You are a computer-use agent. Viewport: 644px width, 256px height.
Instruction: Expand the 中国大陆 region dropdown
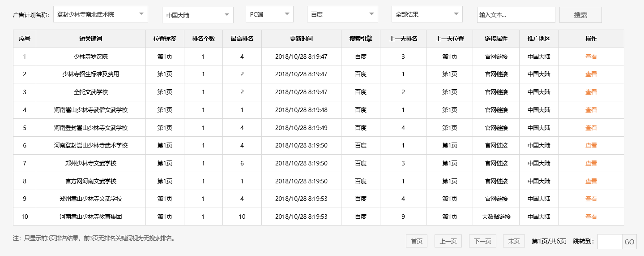pyautogui.click(x=197, y=15)
